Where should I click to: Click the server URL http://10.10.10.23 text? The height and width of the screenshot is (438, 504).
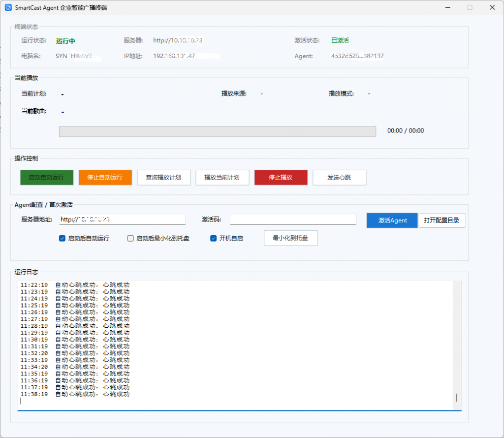click(178, 40)
